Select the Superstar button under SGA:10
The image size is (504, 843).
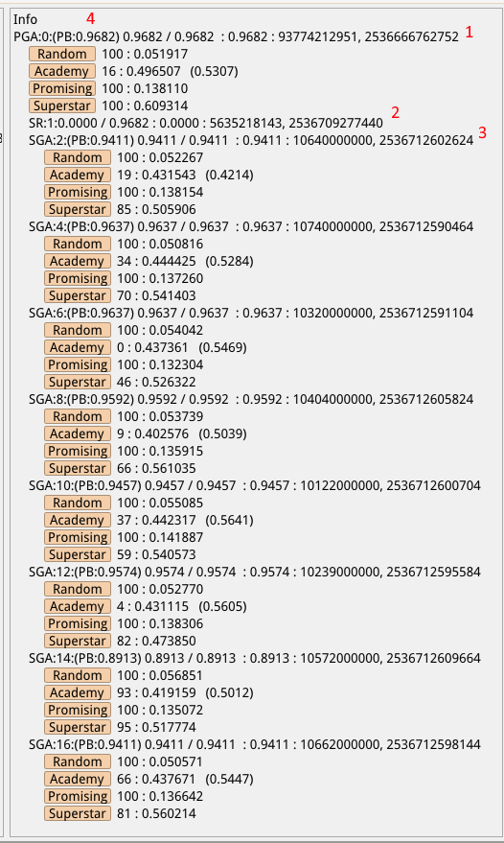[78, 554]
